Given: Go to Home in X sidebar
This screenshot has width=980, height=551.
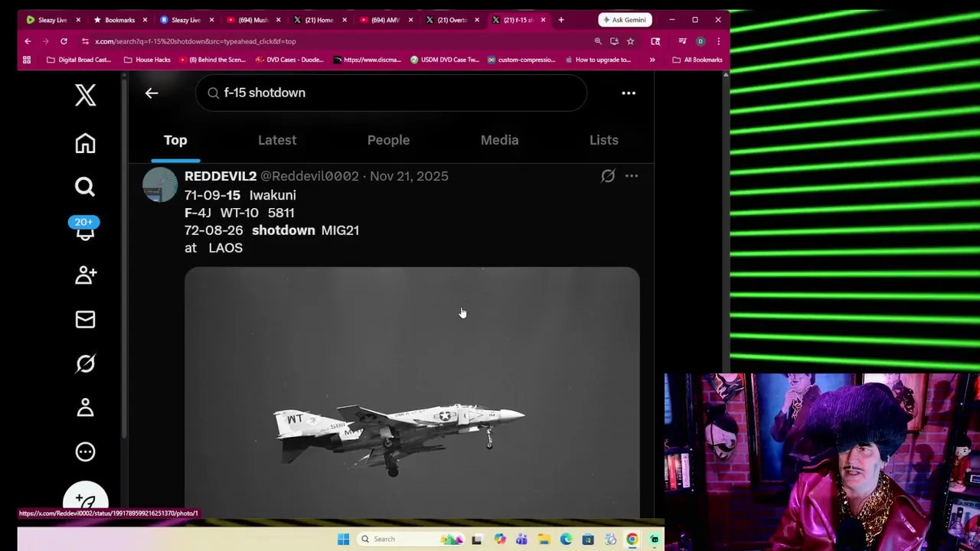Looking at the screenshot, I should (x=85, y=143).
